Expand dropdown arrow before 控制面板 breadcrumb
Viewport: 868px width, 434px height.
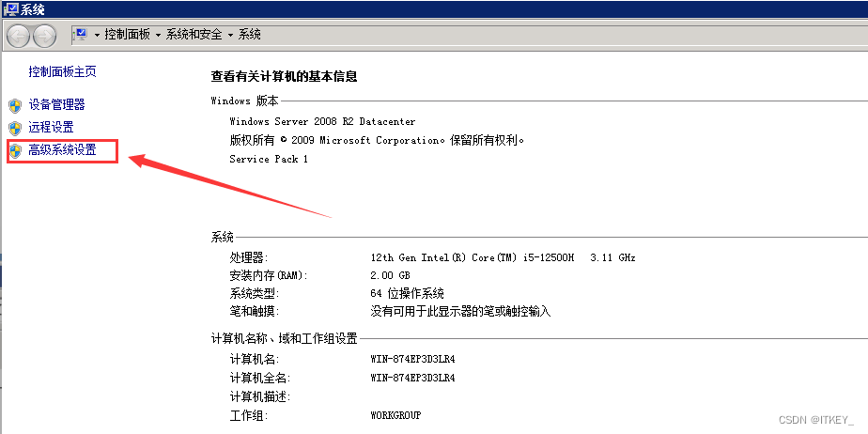pyautogui.click(x=97, y=35)
